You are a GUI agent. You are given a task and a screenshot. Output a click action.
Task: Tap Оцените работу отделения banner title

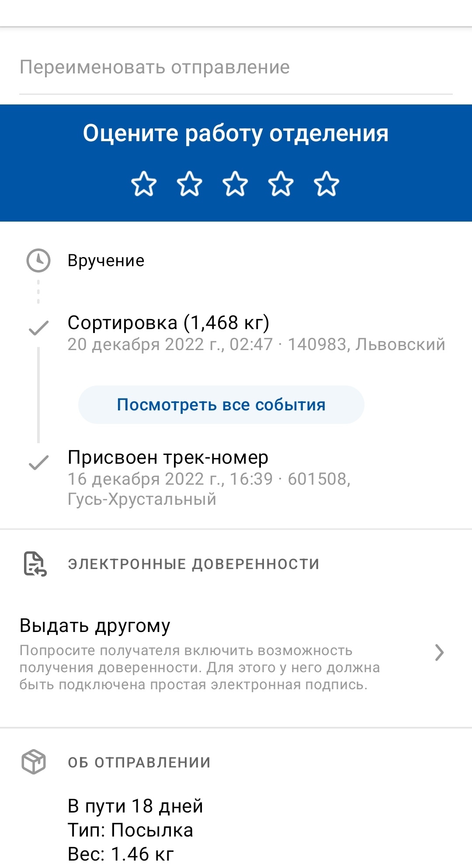coord(236,133)
